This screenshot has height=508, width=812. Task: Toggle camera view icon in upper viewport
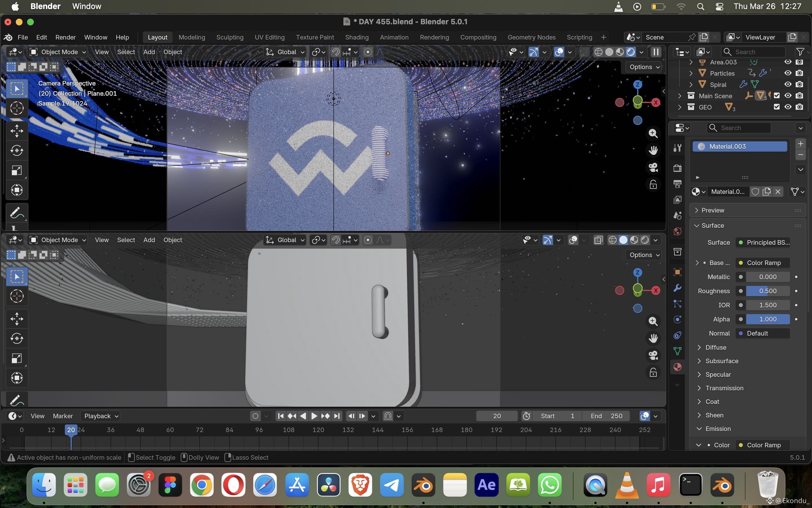[x=653, y=167]
